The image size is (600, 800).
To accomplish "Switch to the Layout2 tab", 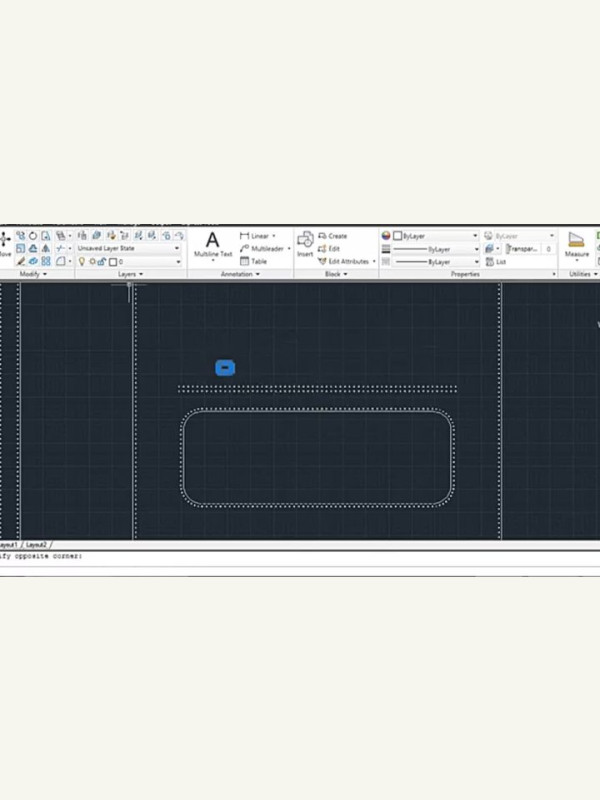I will 36,545.
